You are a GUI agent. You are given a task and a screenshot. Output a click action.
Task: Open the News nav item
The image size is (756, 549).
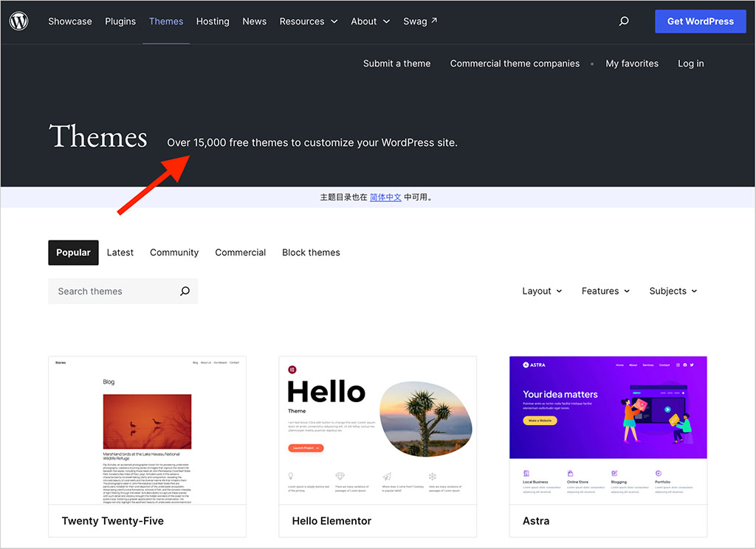point(255,21)
